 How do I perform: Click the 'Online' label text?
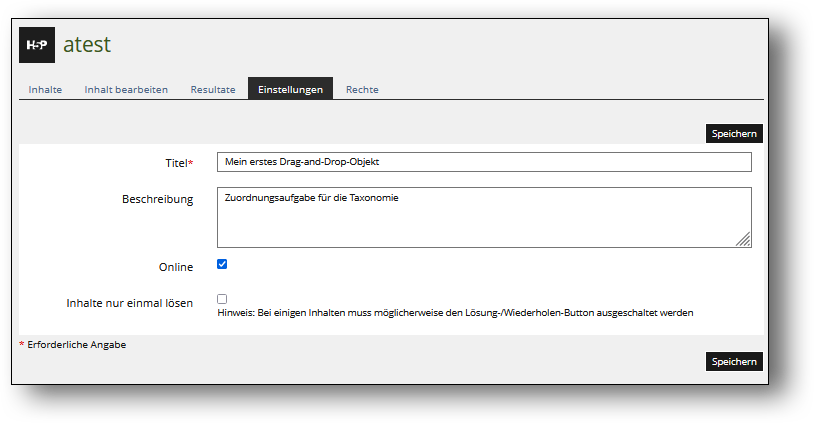pos(176,267)
